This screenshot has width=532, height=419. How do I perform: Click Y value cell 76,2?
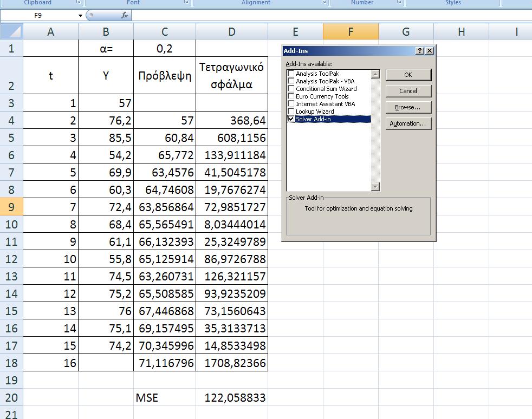106,120
